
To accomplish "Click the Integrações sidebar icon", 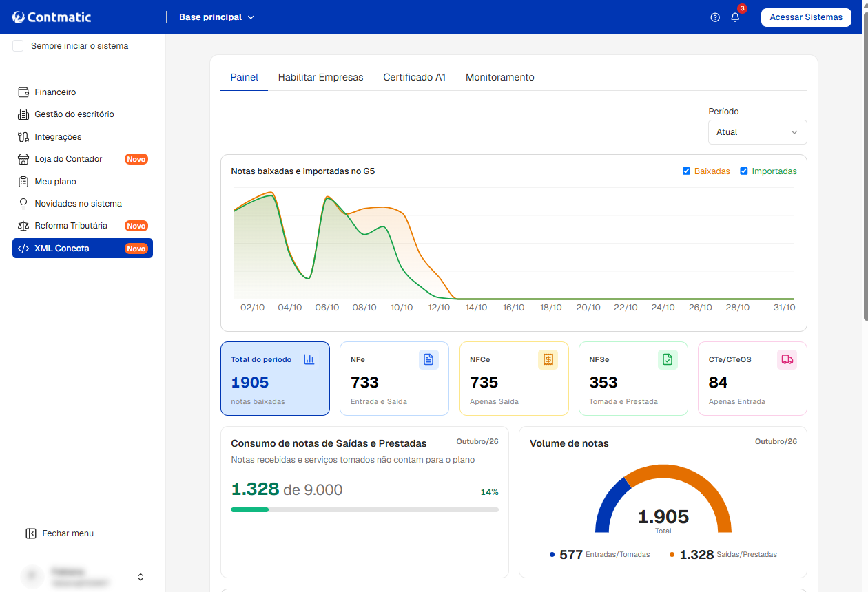I will pyautogui.click(x=23, y=136).
